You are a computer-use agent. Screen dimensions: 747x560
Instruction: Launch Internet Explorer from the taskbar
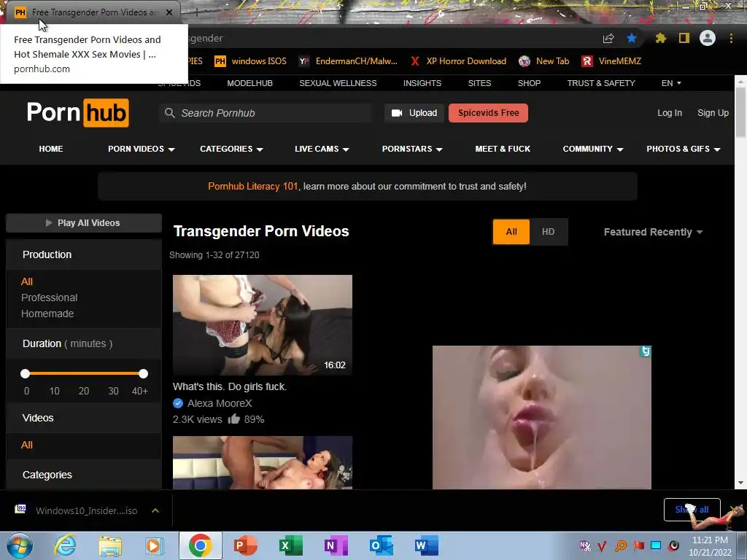(65, 545)
